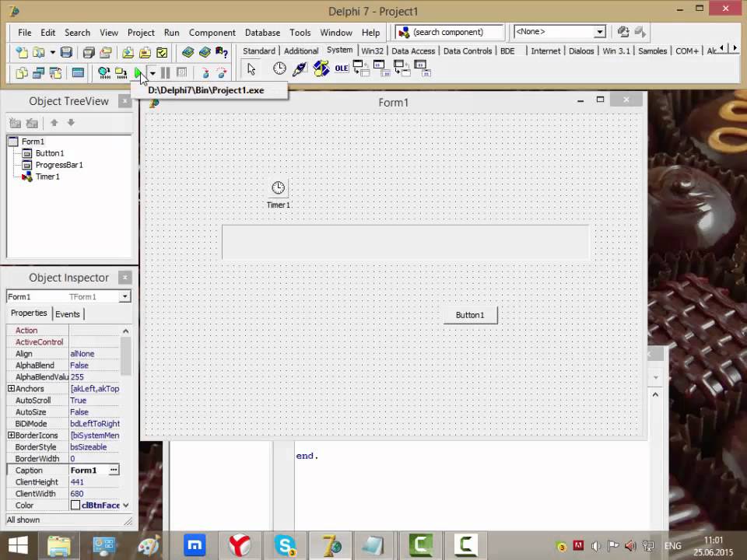Select the PaintBox component in palette
The image size is (747, 560).
pyautogui.click(x=300, y=68)
